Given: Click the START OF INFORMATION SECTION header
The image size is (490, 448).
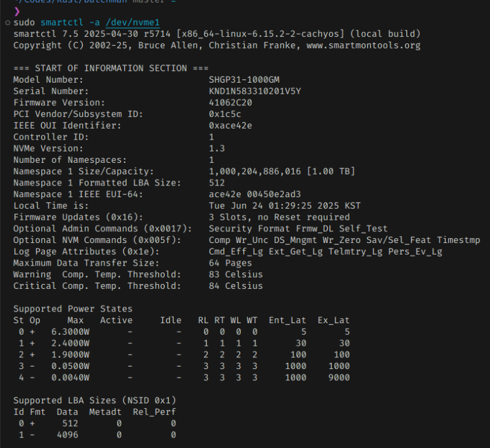Looking at the screenshot, I should tap(111, 68).
